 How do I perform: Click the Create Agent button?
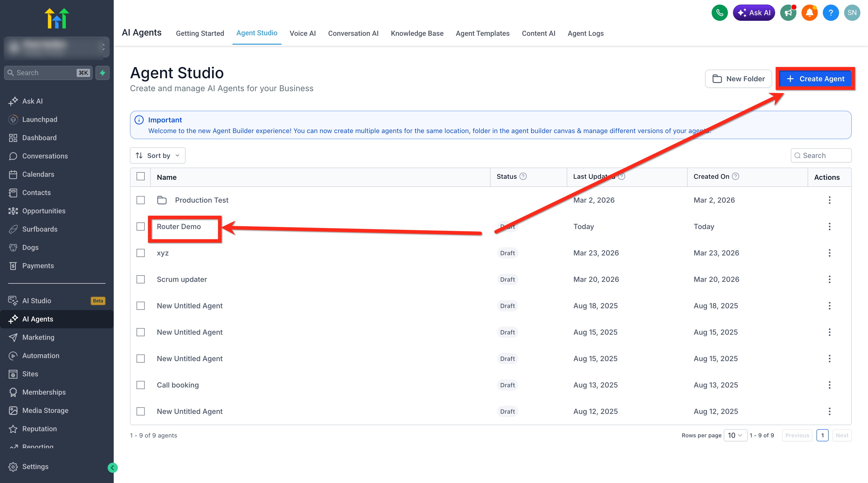click(815, 79)
